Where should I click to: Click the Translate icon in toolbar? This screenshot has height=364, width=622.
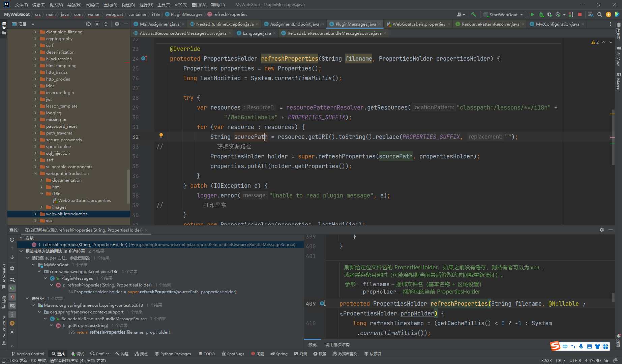coord(591,14)
